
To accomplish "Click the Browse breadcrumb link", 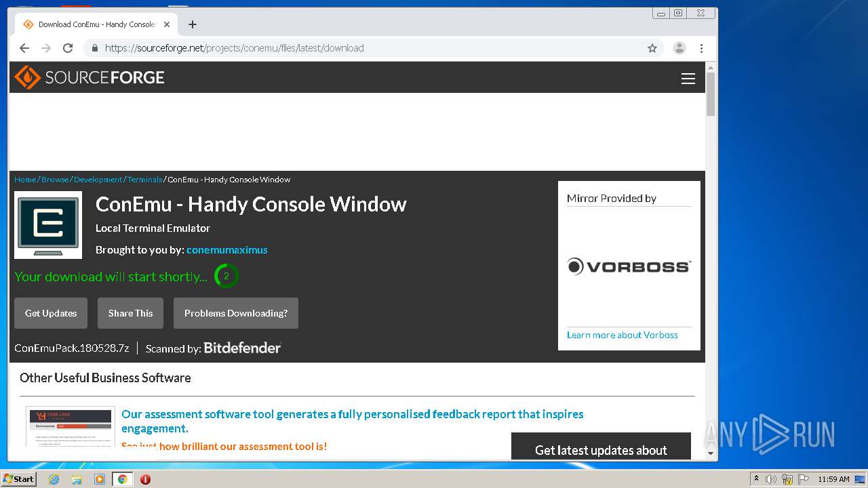I will (x=55, y=180).
